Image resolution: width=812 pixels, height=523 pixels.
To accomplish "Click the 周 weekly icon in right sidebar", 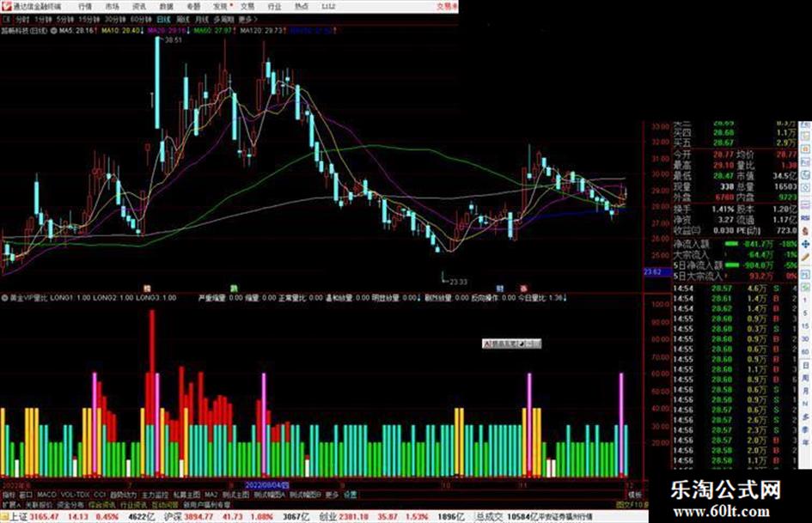I will [805, 378].
